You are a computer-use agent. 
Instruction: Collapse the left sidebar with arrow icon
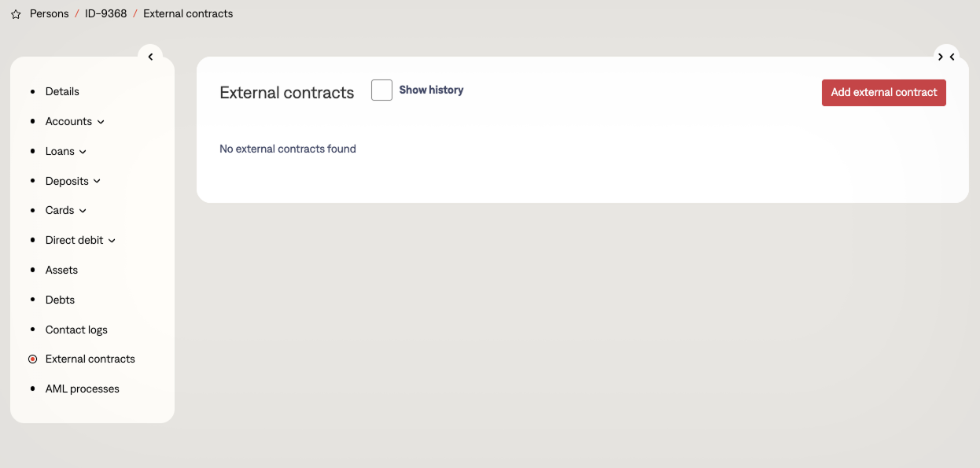coord(150,57)
